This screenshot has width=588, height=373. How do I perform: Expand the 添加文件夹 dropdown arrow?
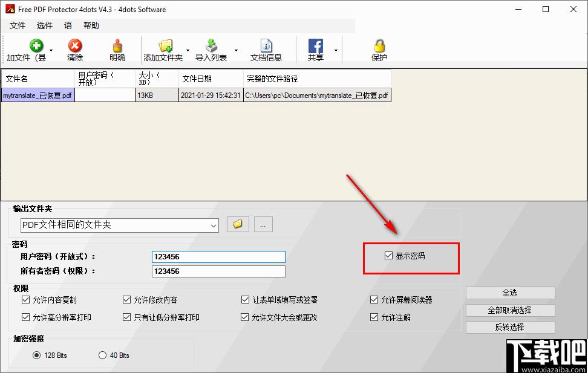point(188,50)
